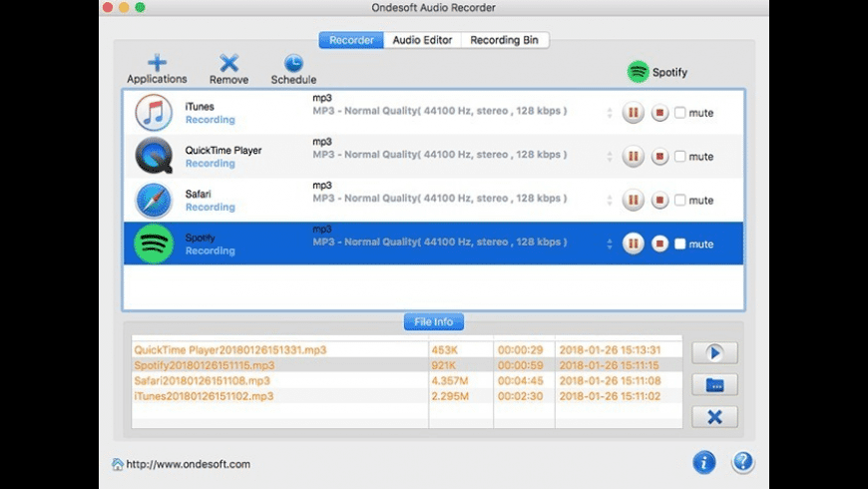Delete the selected recorded file
The height and width of the screenshot is (489, 868).
(x=714, y=417)
